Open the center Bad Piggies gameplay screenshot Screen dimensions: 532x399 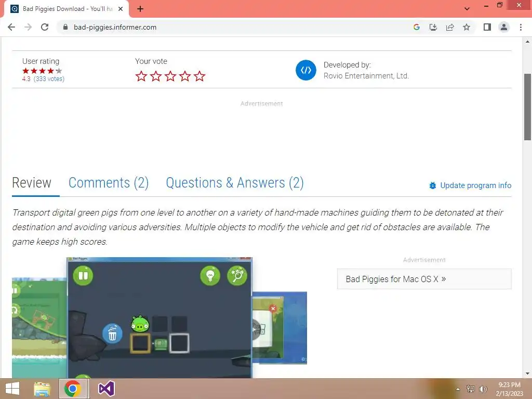click(x=159, y=317)
